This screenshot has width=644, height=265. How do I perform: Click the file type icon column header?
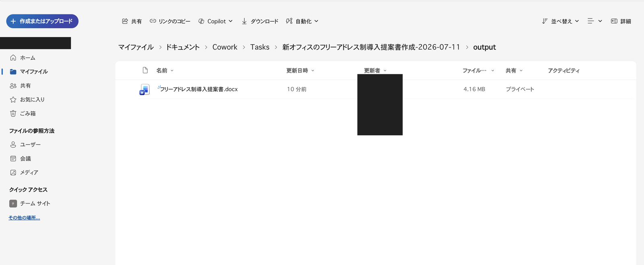145,70
